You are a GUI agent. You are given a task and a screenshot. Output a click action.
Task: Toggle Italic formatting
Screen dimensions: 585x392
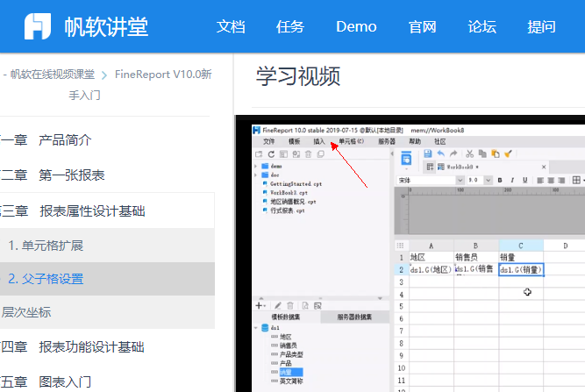[512, 180]
